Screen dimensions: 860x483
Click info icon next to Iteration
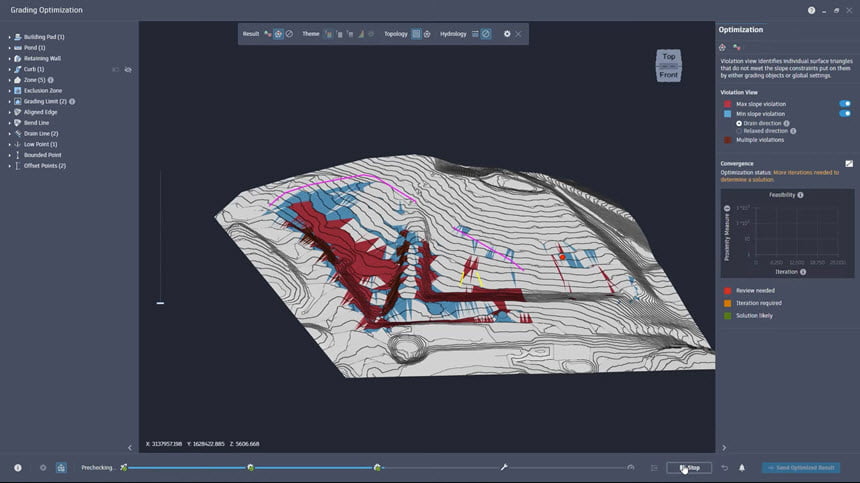(x=803, y=272)
